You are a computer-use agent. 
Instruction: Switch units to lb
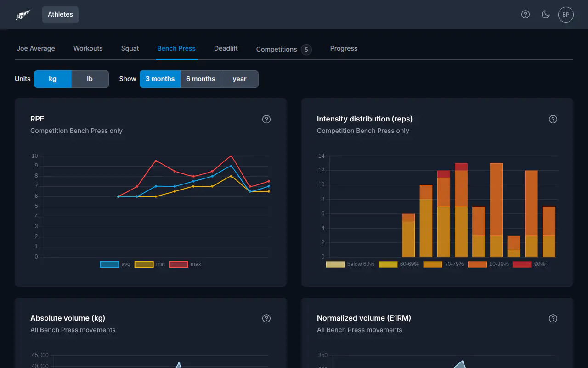point(90,79)
